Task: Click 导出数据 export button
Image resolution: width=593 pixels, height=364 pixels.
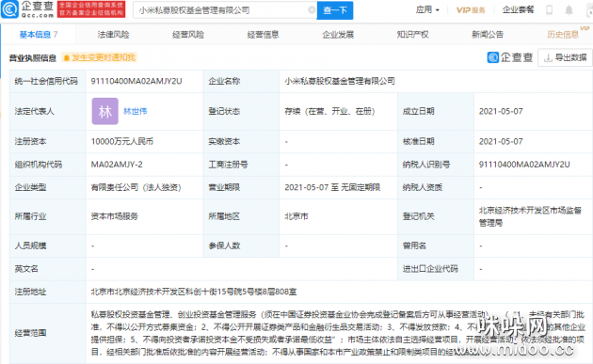Action: [565, 57]
